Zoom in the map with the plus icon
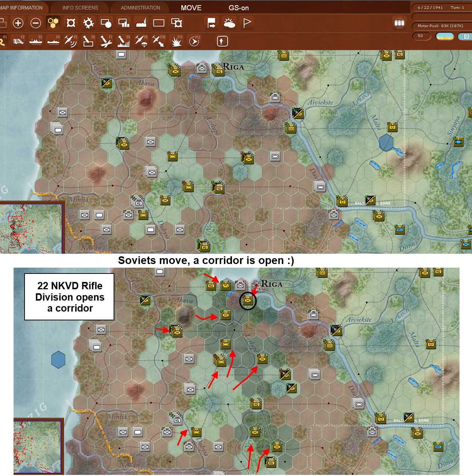Image resolution: width=472 pixels, height=476 pixels. (18, 23)
